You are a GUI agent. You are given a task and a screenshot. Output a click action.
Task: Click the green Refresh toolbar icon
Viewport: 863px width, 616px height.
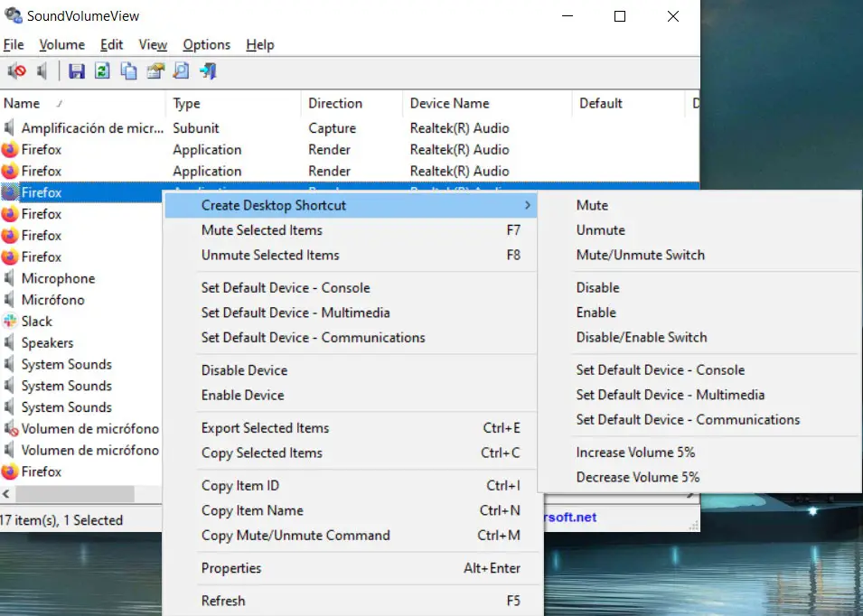tap(102, 71)
